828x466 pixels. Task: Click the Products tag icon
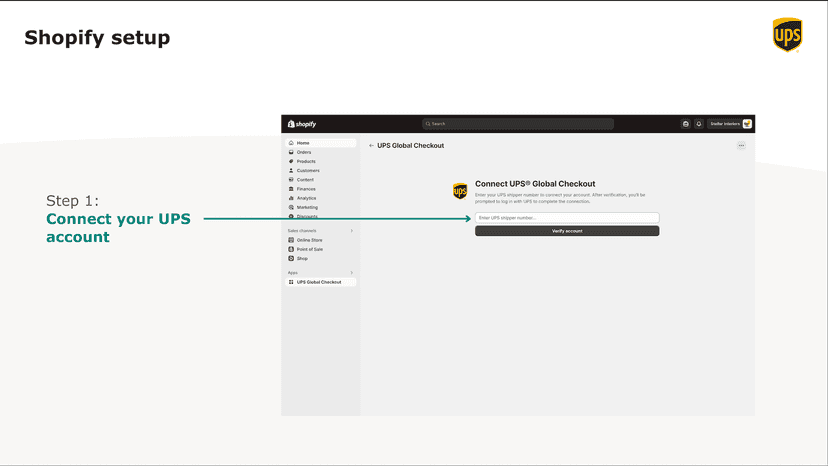(x=291, y=161)
